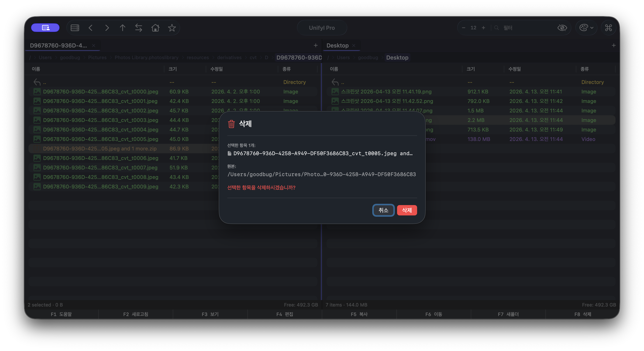Screen dimensions: 644x351
Task: Confirm with the red 삭제 button
Action: [x=407, y=210]
